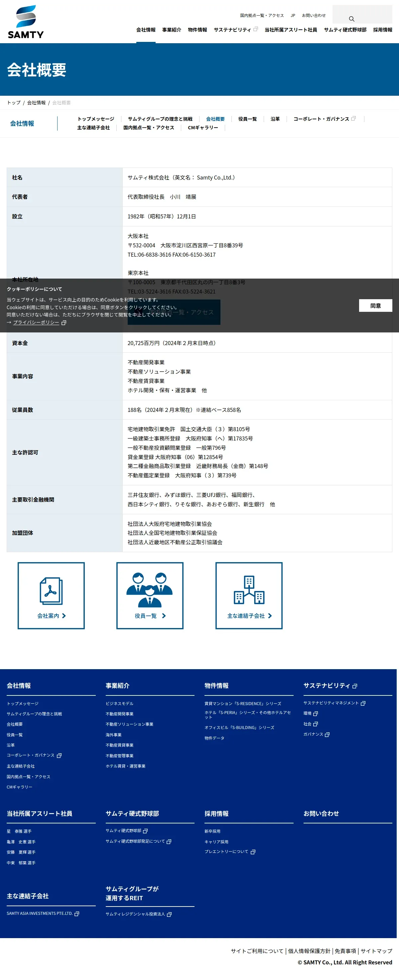
Task: Click footer 事業紹介 heading
Action: 117,685
